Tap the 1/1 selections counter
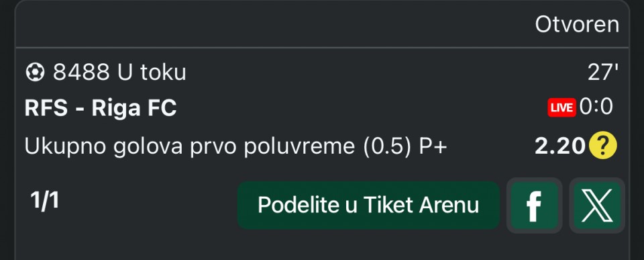This screenshot has width=644, height=260. (x=44, y=201)
